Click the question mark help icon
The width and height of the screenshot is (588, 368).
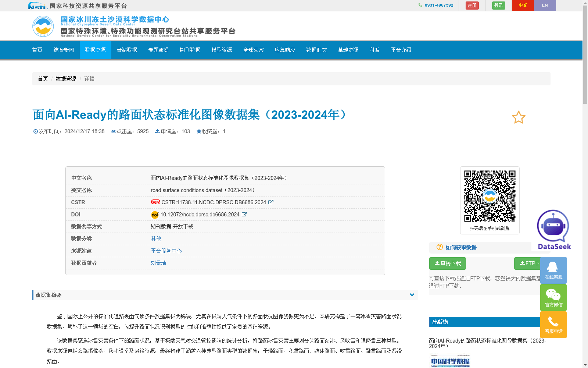(440, 247)
